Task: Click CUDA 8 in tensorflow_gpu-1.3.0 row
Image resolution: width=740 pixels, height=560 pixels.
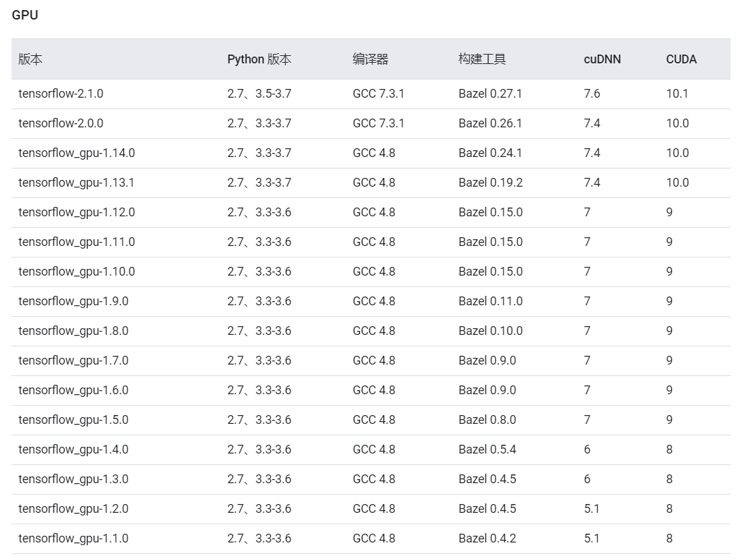Action: tap(669, 479)
